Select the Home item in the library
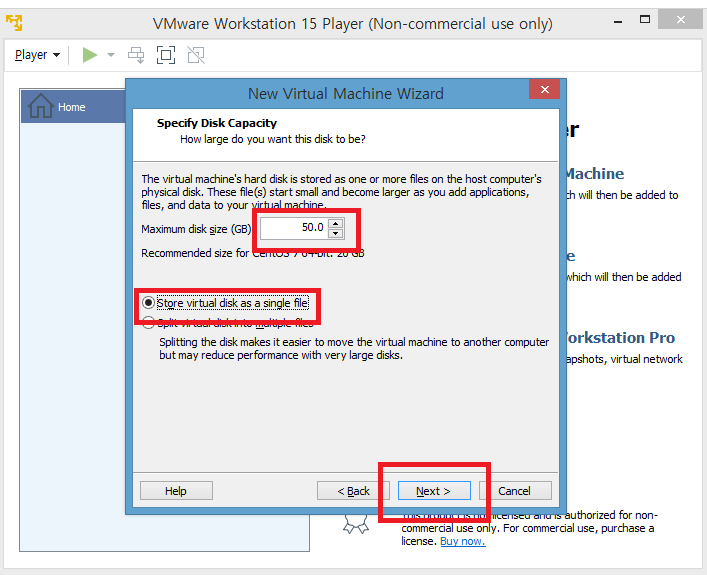The width and height of the screenshot is (707, 575). (73, 106)
